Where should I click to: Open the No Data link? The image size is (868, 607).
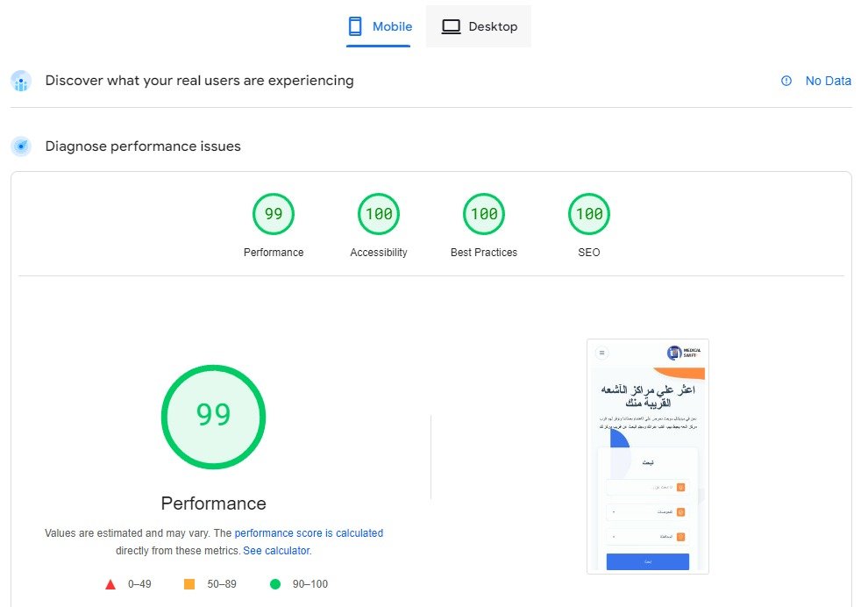coord(828,81)
